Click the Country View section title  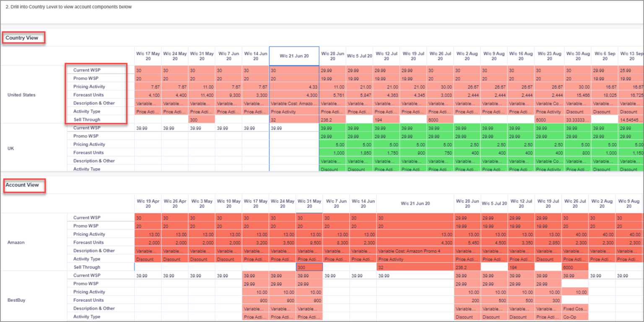point(22,38)
